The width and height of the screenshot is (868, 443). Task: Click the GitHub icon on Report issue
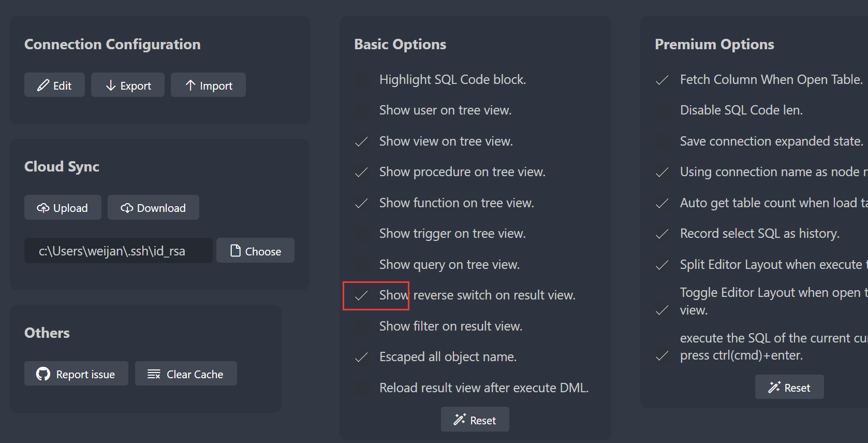43,373
